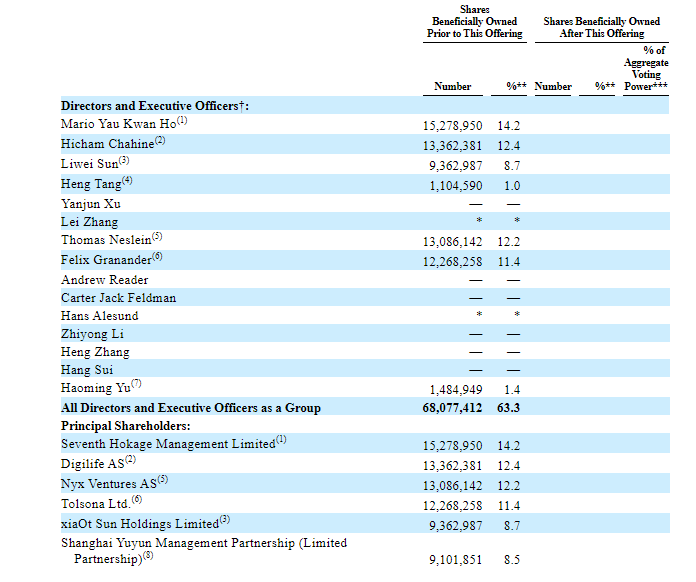Image resolution: width=696 pixels, height=582 pixels.
Task: Click footnote (6) beside Tolsona Ltd.
Action: (137, 499)
